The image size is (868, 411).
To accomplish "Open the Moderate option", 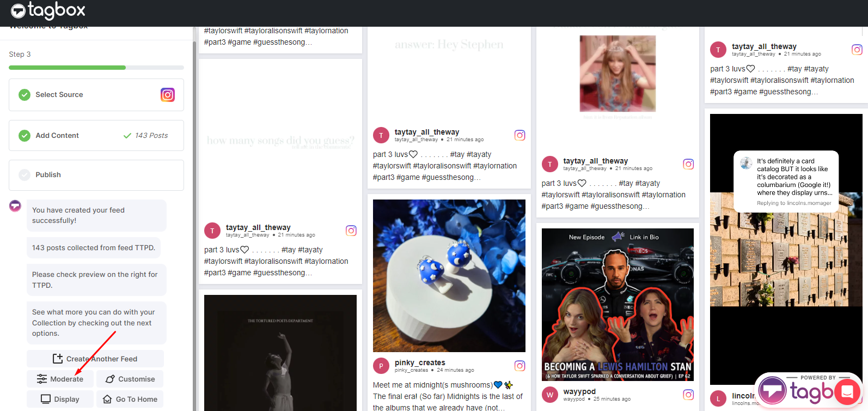I will (x=60, y=379).
